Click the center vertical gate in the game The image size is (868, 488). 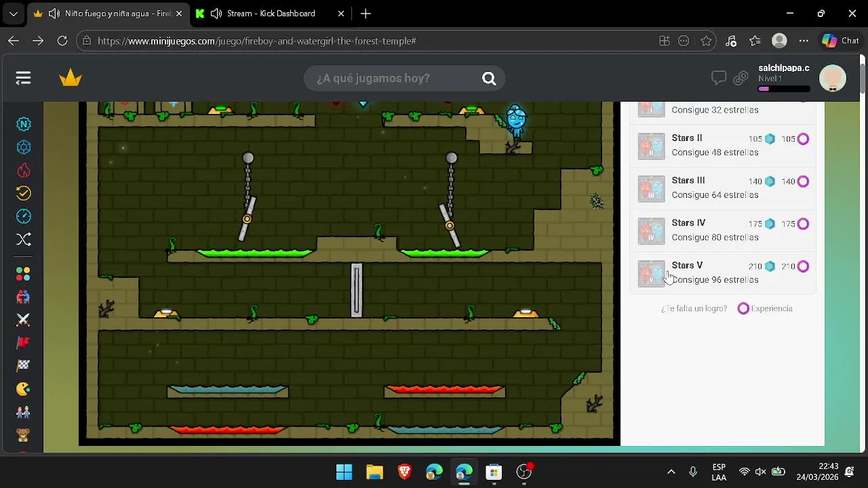[x=357, y=290]
